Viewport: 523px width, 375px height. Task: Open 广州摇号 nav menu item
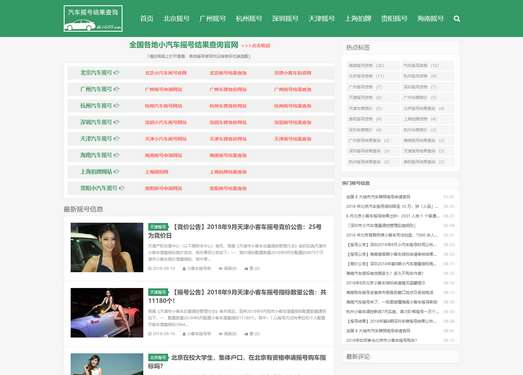pyautogui.click(x=212, y=19)
